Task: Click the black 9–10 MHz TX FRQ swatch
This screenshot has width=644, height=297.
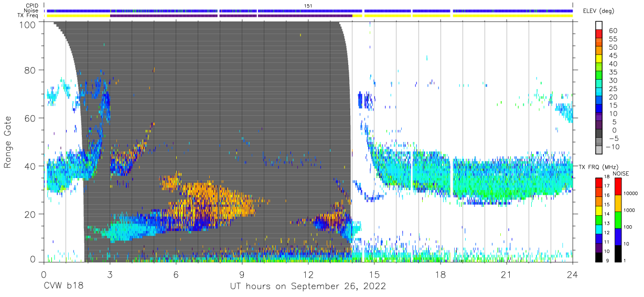Action: (x=599, y=256)
